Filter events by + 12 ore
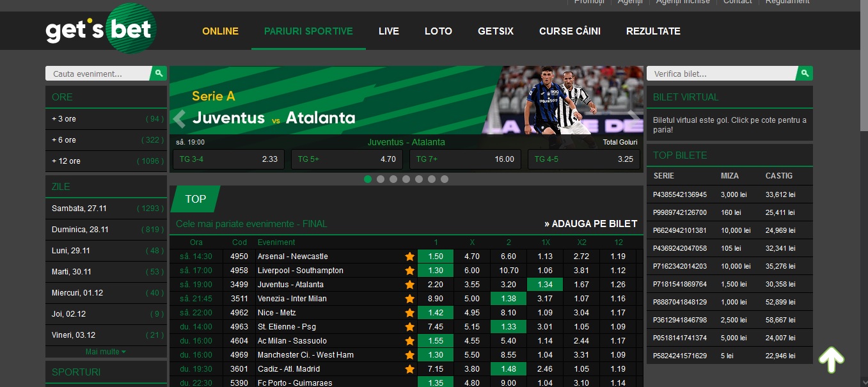868x387 pixels. (106, 161)
